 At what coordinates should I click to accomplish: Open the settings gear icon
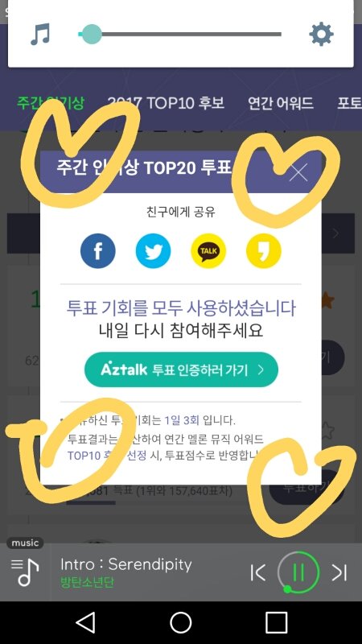pyautogui.click(x=321, y=34)
